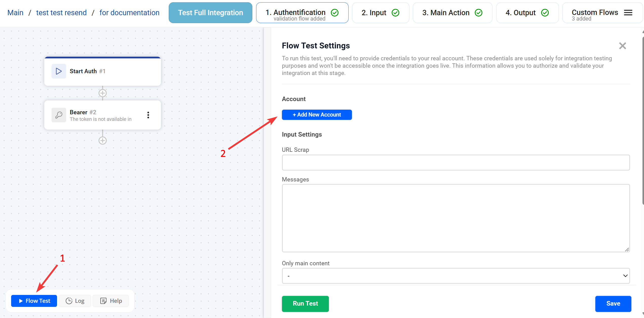Image resolution: width=644 pixels, height=318 pixels.
Task: Open Bearer node three-dot menu
Action: [148, 115]
